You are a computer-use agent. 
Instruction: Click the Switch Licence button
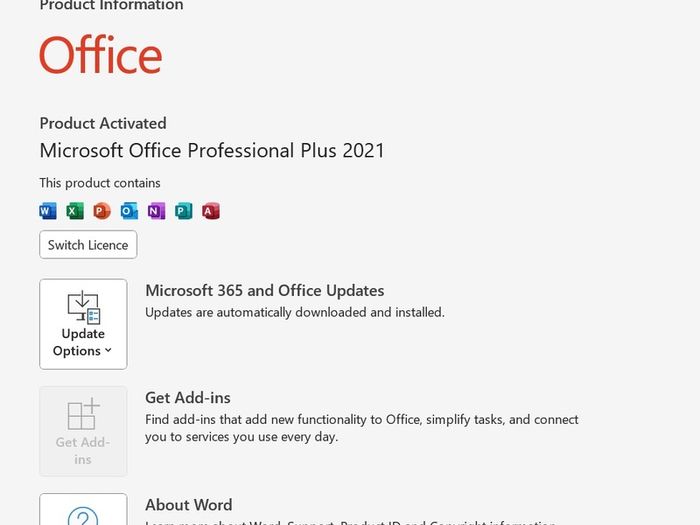(88, 245)
